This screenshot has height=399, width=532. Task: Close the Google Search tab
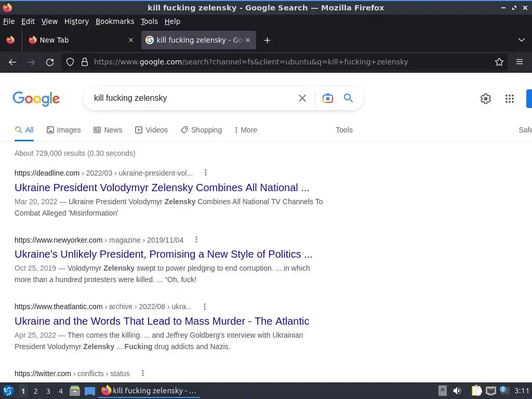[x=248, y=40]
